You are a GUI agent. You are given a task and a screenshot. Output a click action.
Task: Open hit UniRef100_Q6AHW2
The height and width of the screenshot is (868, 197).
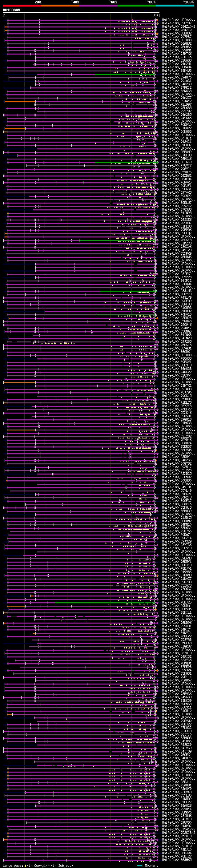coord(177,43)
